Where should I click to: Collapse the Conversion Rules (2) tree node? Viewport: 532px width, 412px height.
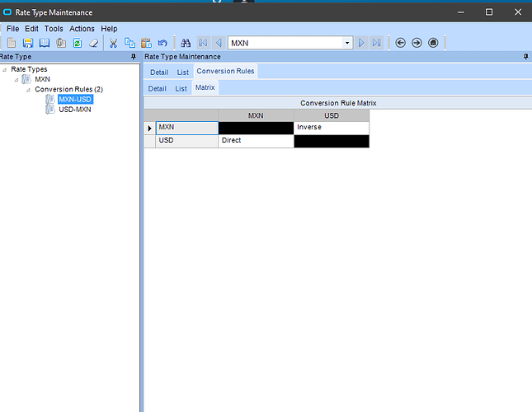[28, 90]
